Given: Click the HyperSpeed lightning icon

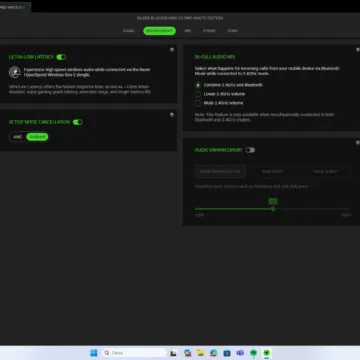Looking at the screenshot, I should pos(15,72).
